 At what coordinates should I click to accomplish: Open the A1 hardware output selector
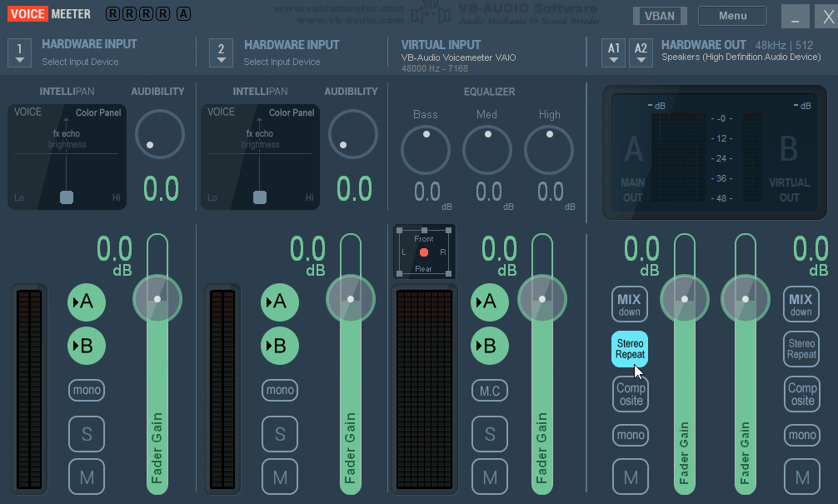[x=614, y=53]
